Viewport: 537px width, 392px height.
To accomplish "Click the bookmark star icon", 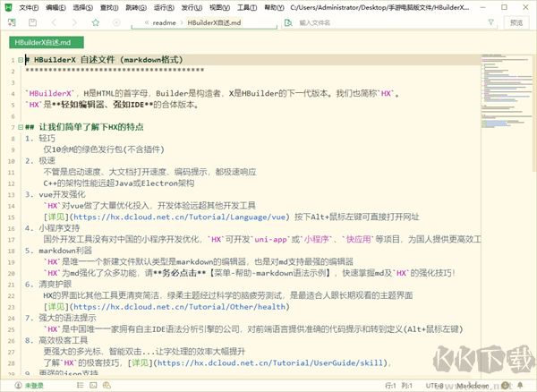I will [96, 22].
